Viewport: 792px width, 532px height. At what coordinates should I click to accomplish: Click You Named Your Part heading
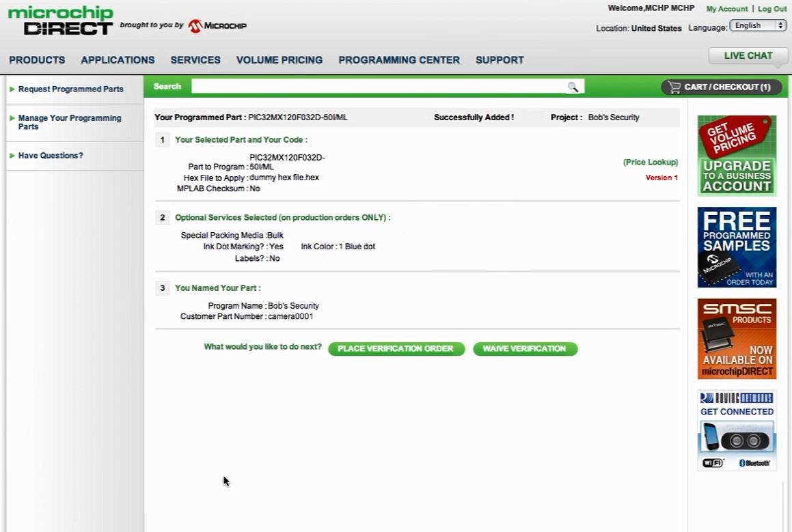218,288
